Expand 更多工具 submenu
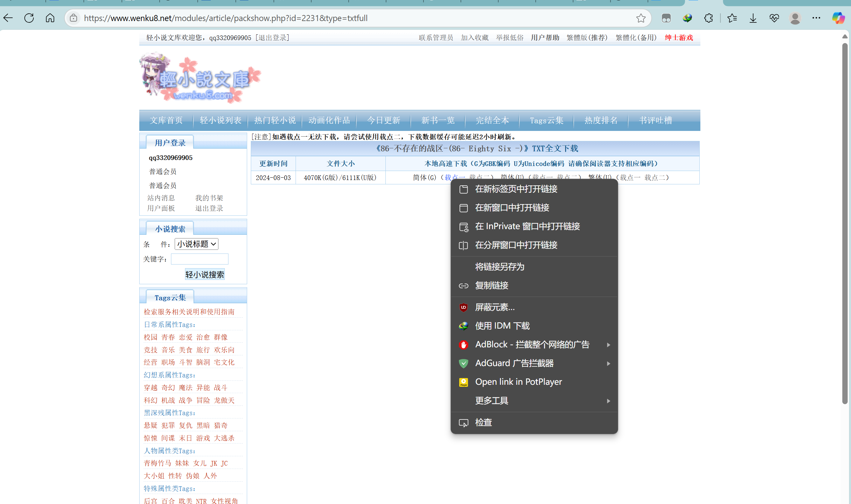 pos(534,401)
